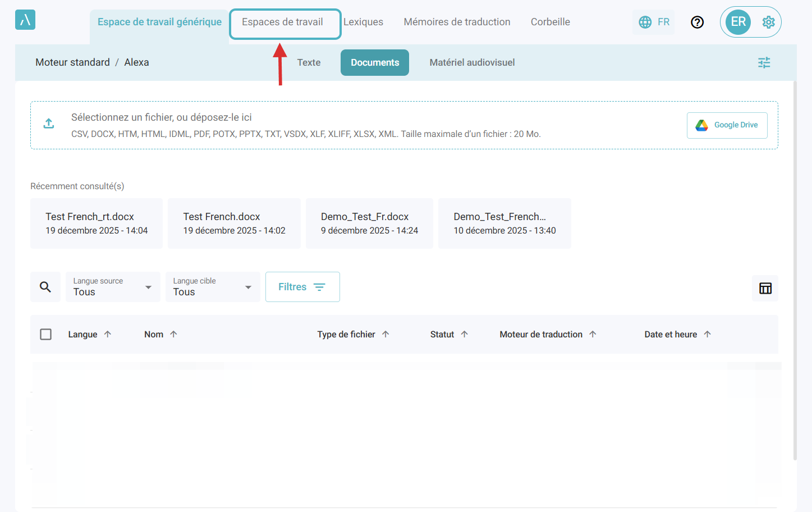Toggle the select-all checkbox in table header
Viewport: 812px width, 512px height.
[x=46, y=334]
